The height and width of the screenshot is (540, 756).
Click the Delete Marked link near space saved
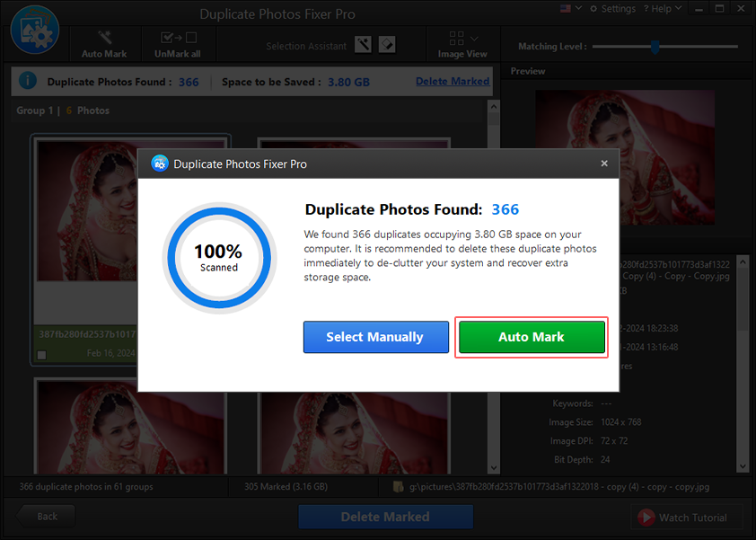453,81
